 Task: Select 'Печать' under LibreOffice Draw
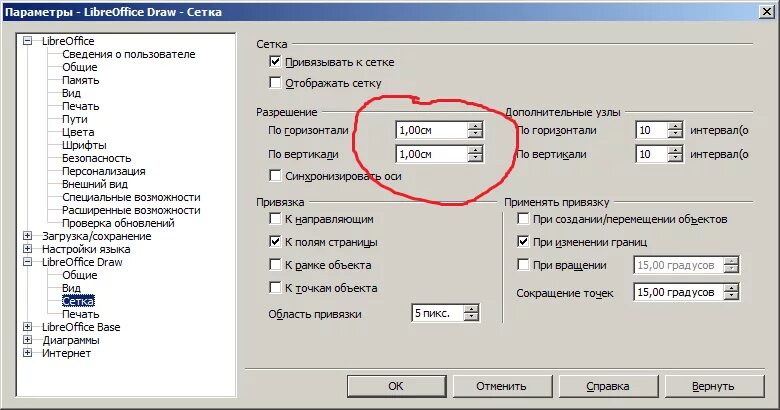point(81,314)
